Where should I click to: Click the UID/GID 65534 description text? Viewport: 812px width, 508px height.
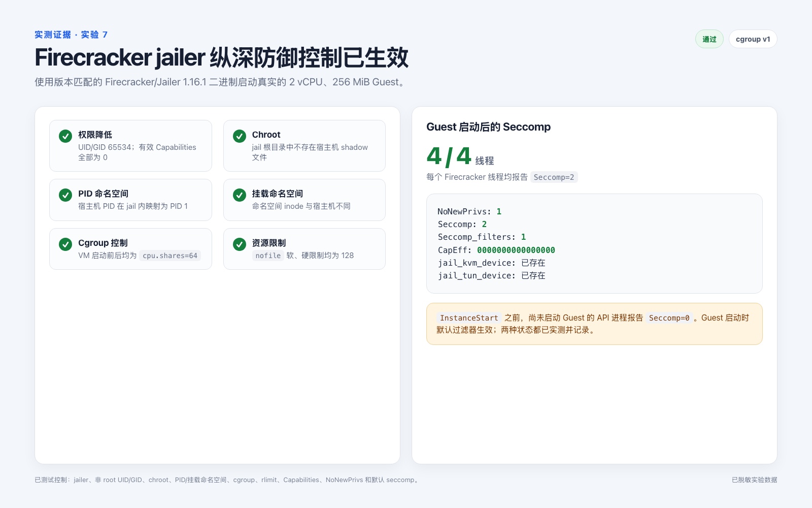point(137,152)
